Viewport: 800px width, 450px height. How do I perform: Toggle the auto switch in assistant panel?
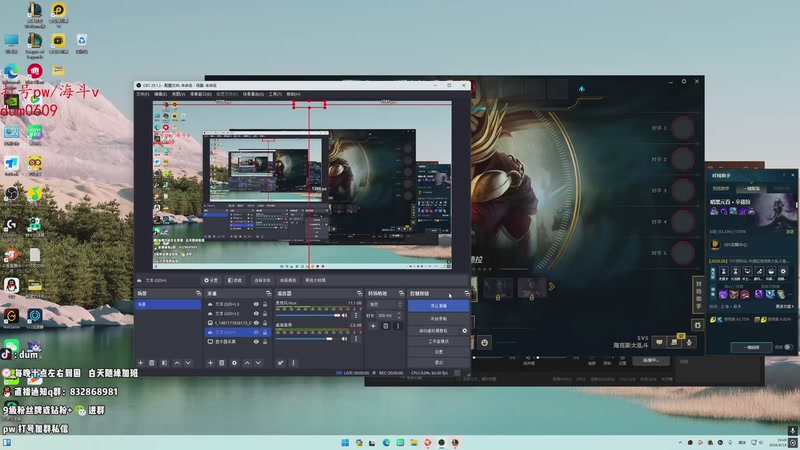click(x=788, y=347)
